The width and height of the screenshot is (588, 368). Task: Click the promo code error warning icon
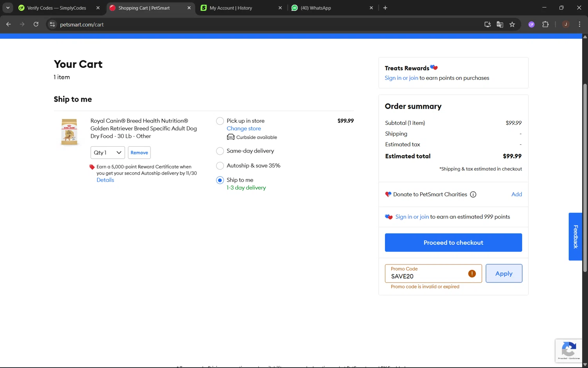coord(472,273)
